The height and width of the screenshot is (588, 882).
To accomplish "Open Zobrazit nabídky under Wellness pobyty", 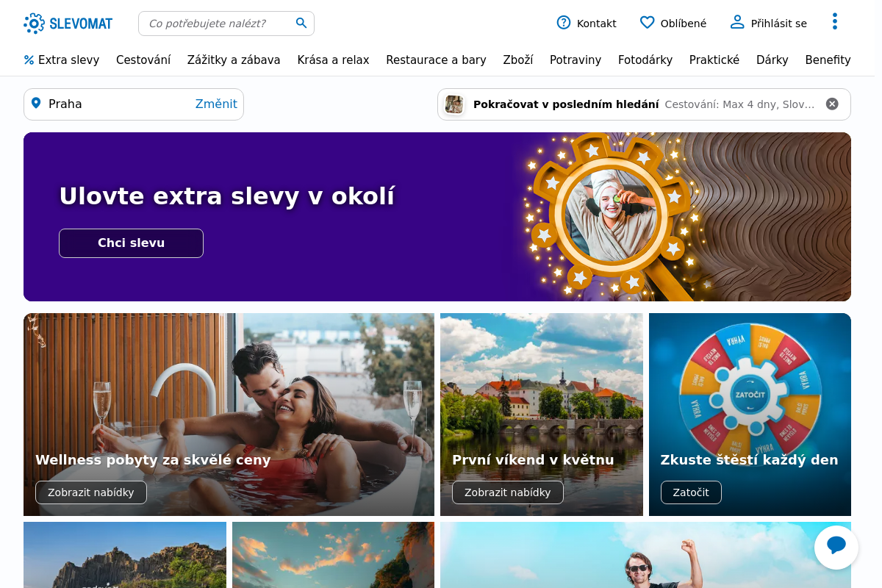I will tap(90, 492).
